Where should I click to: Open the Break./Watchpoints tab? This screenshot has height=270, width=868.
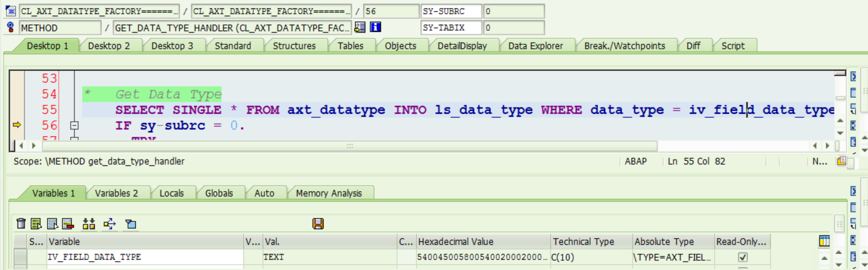coord(625,46)
